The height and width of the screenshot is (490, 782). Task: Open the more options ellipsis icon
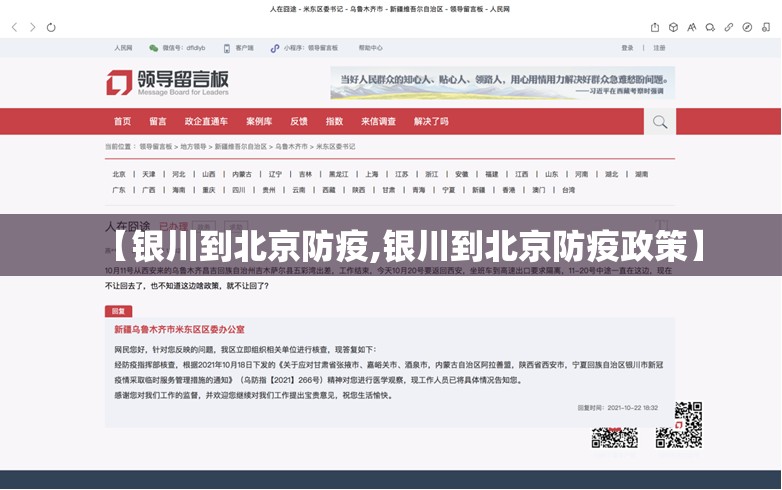click(x=766, y=27)
